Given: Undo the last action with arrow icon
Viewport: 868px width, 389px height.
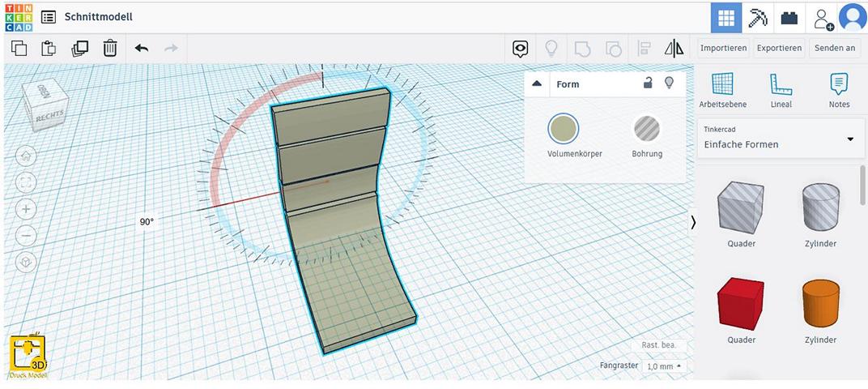Looking at the screenshot, I should tap(142, 49).
